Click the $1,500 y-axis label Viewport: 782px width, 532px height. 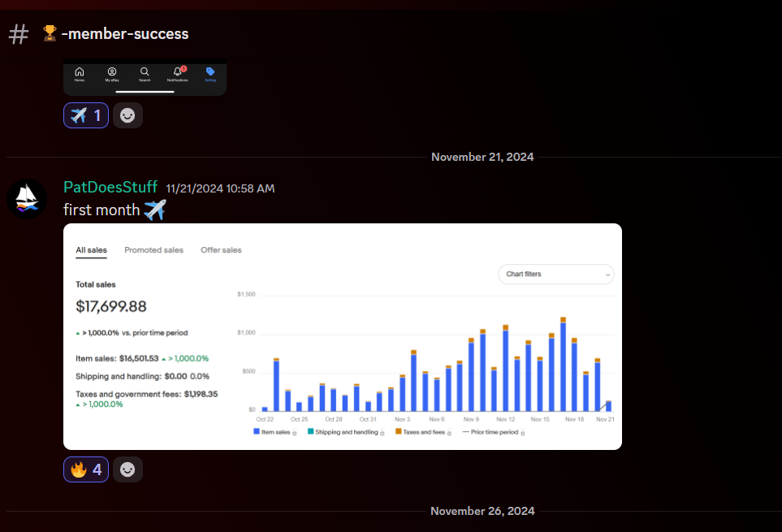pos(246,294)
